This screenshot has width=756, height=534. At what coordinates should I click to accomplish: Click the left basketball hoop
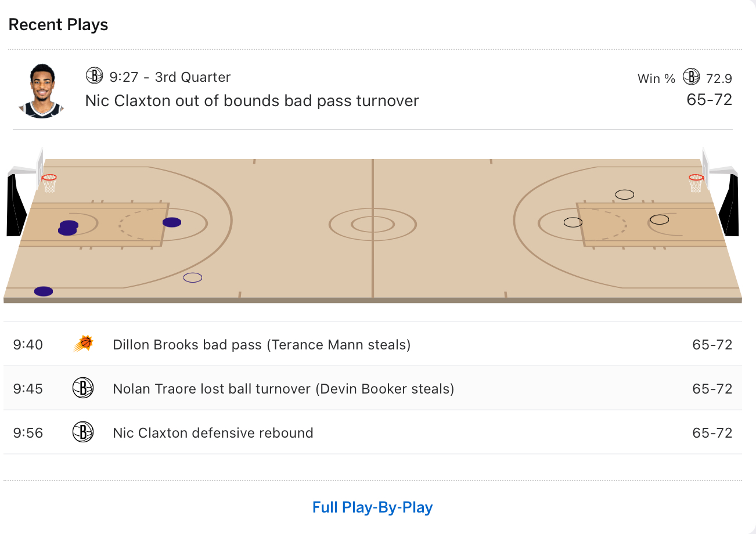49,182
